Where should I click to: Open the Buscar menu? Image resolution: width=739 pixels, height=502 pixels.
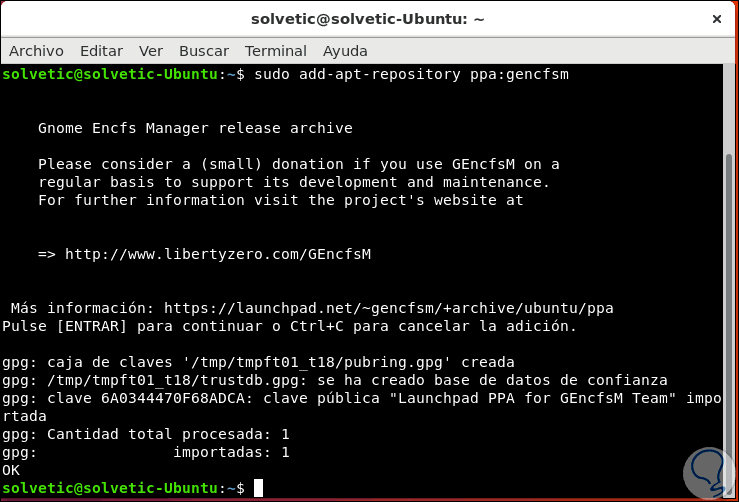[x=204, y=51]
